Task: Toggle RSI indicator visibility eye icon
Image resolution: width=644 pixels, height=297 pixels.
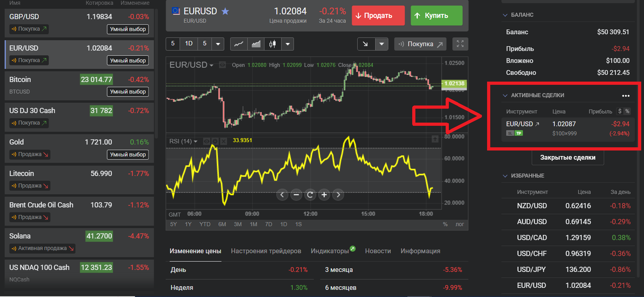Action: click(x=206, y=141)
